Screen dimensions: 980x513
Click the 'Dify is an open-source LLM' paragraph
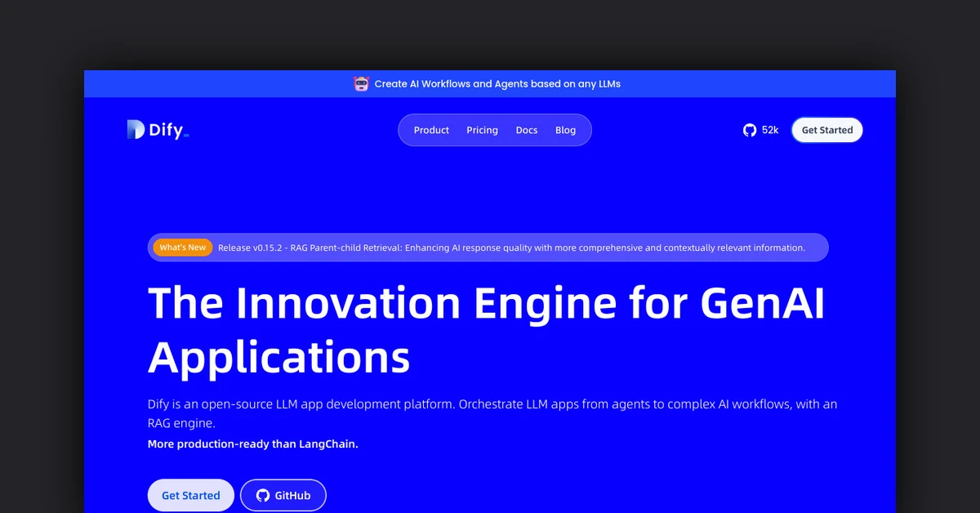[492, 404]
